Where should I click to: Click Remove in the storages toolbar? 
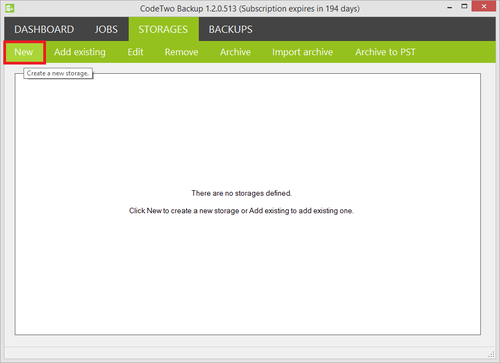181,52
